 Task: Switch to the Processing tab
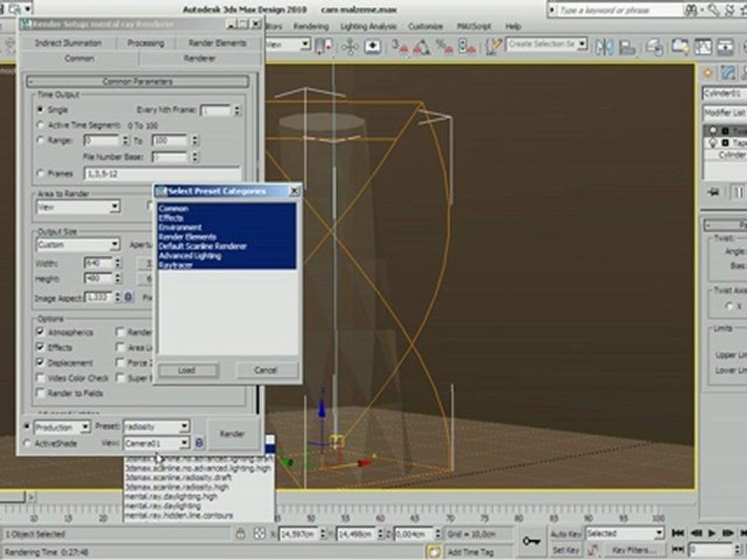(x=146, y=43)
